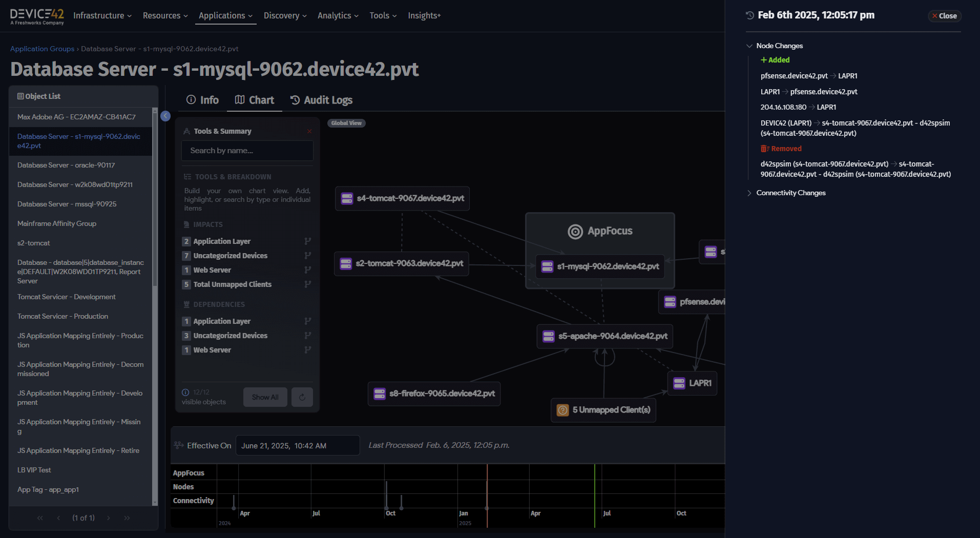The height and width of the screenshot is (538, 980).
Task: Open the Info tab
Action: pyautogui.click(x=202, y=100)
